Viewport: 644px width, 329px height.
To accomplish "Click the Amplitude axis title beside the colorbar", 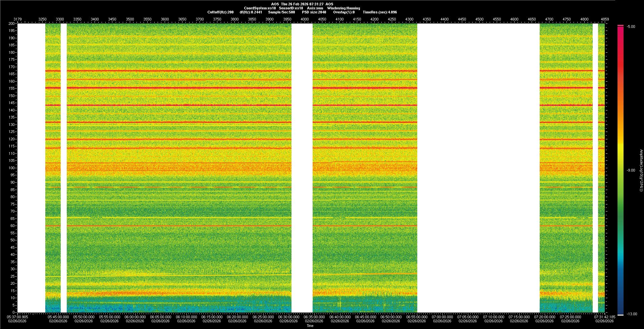I will pyautogui.click(x=641, y=171).
